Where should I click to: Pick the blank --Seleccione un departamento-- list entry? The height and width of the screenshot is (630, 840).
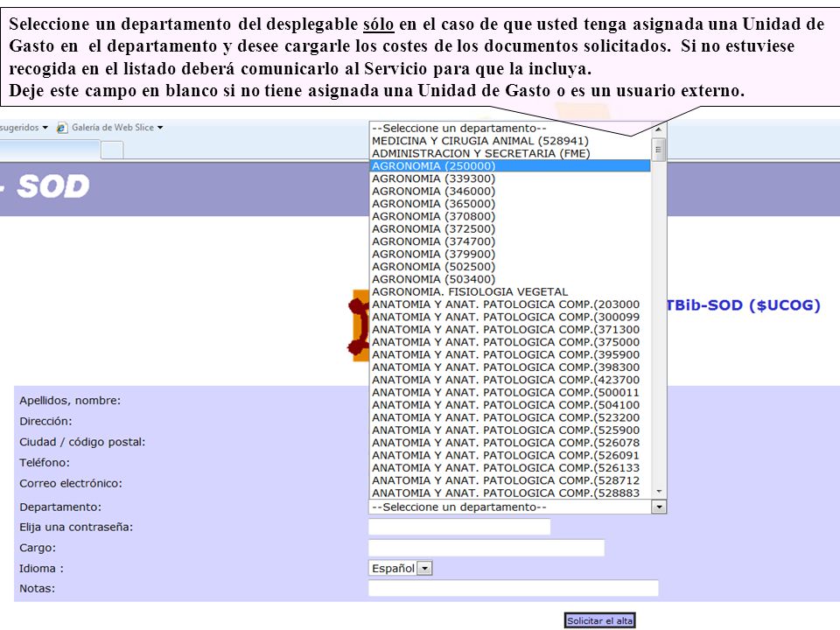(510, 128)
